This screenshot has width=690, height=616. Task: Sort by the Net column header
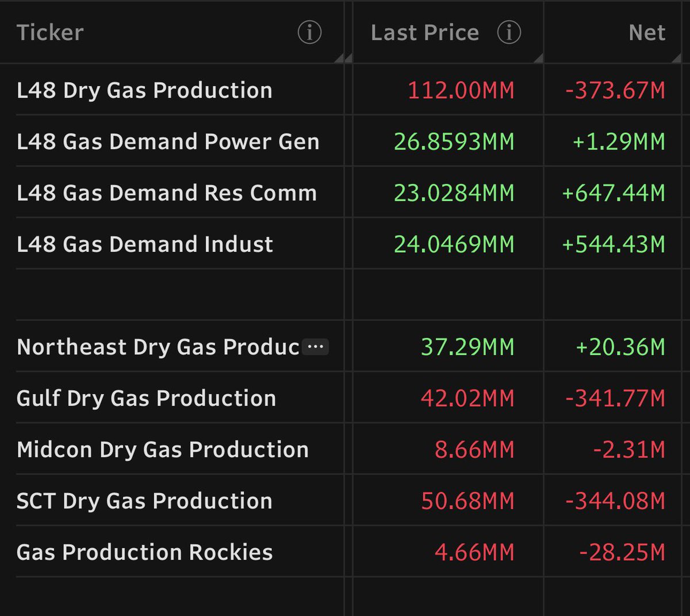tap(647, 33)
